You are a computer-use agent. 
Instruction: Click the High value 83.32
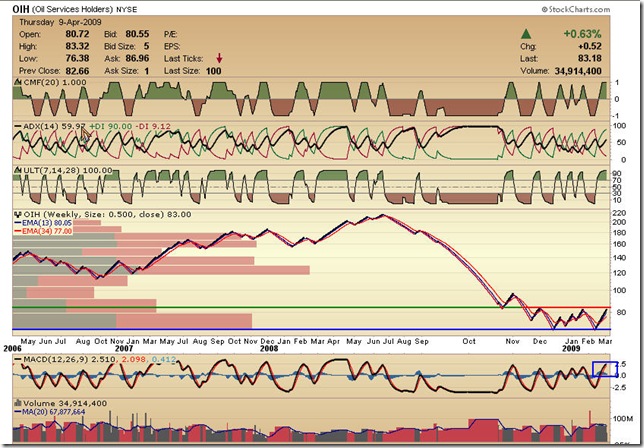tap(77, 46)
